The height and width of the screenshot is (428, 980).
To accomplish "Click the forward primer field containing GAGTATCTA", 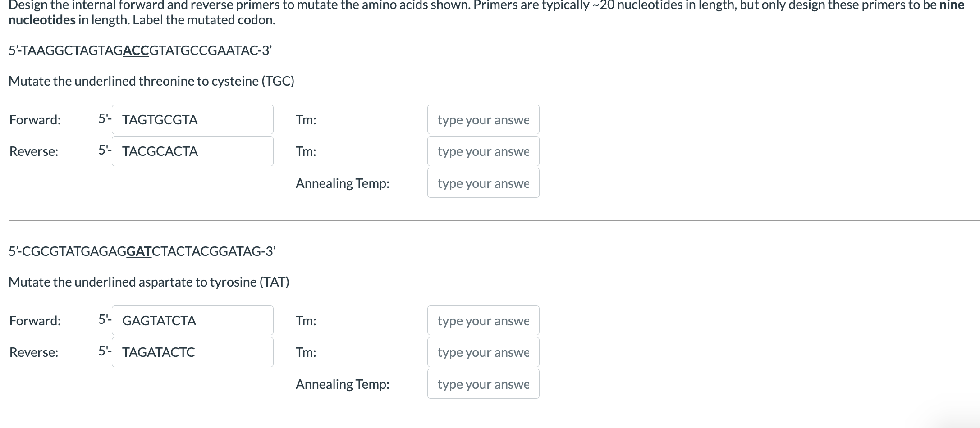I will [192, 320].
